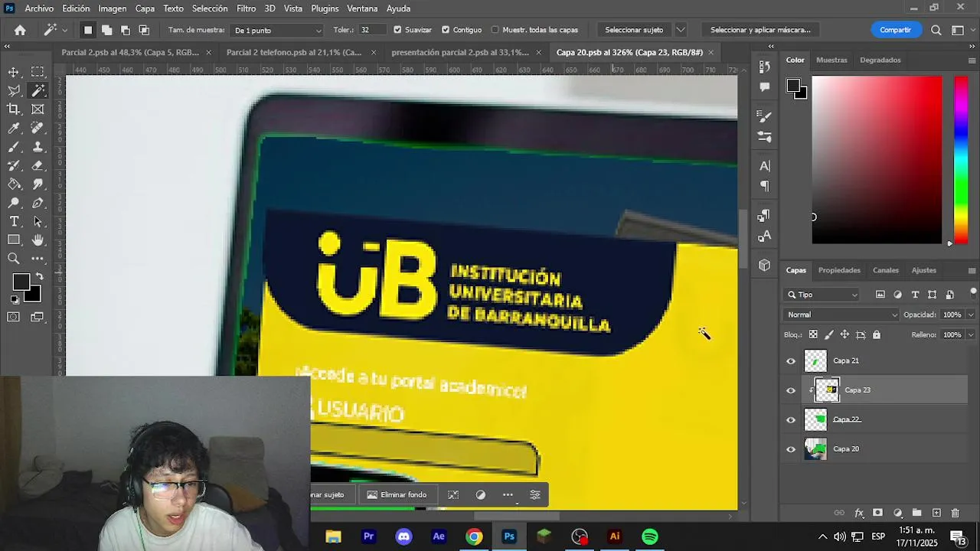
Task: Click Seleccionar sujeto in options bar
Action: pos(634,30)
